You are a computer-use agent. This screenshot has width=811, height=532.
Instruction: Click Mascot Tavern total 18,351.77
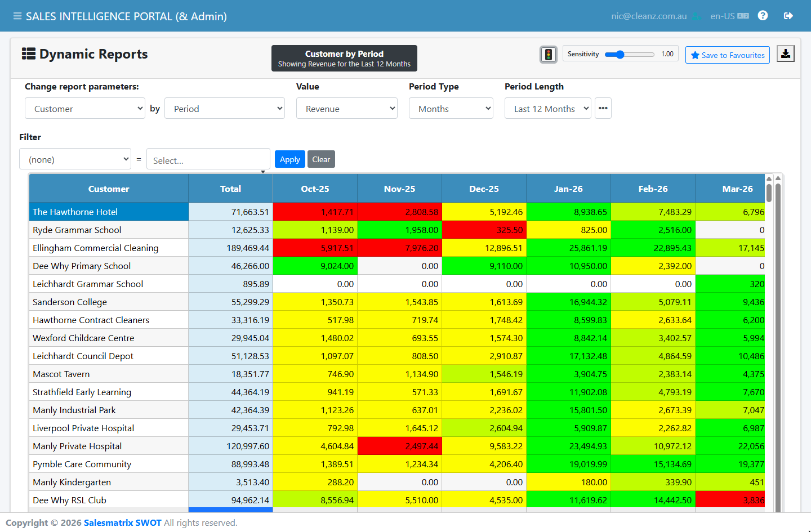230,374
